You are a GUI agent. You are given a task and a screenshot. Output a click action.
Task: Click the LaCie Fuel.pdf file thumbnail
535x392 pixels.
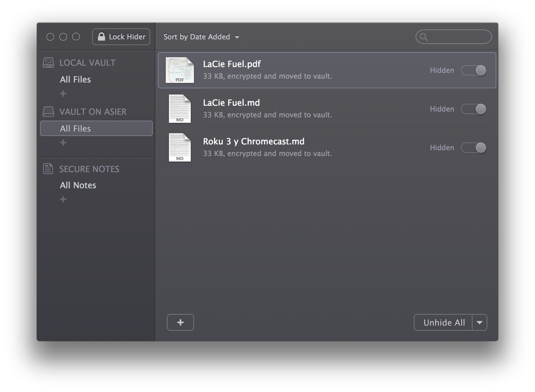click(x=180, y=70)
